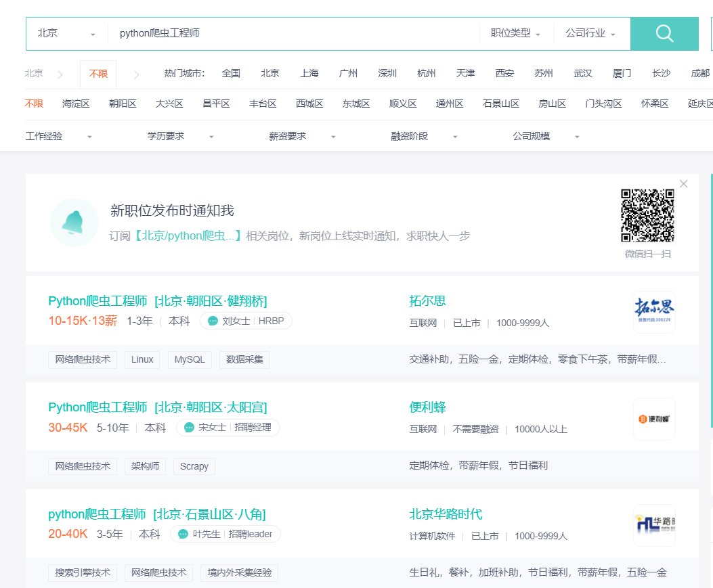Click the magnifier search button
Screen dimensions: 713x588
[664, 34]
